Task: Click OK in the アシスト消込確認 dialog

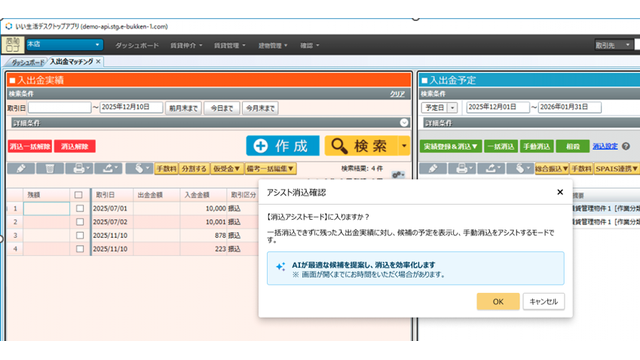Action: pyautogui.click(x=498, y=302)
